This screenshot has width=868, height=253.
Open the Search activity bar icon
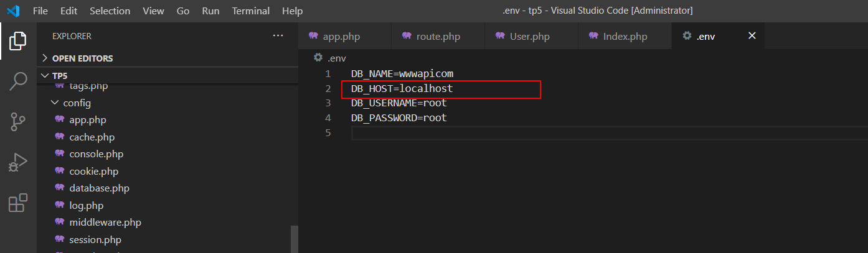click(x=18, y=81)
